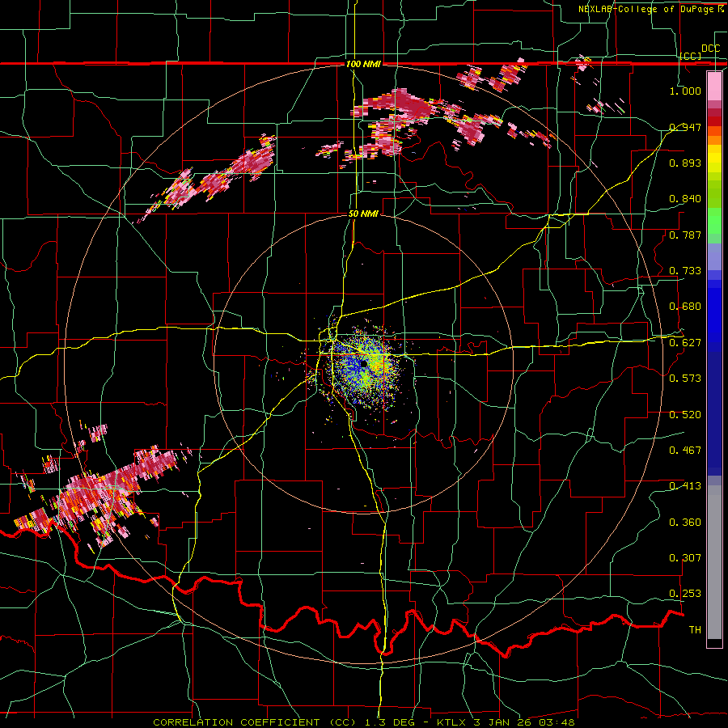Click the 0.840 color scale value
This screenshot has width=728, height=728.
pos(685,199)
